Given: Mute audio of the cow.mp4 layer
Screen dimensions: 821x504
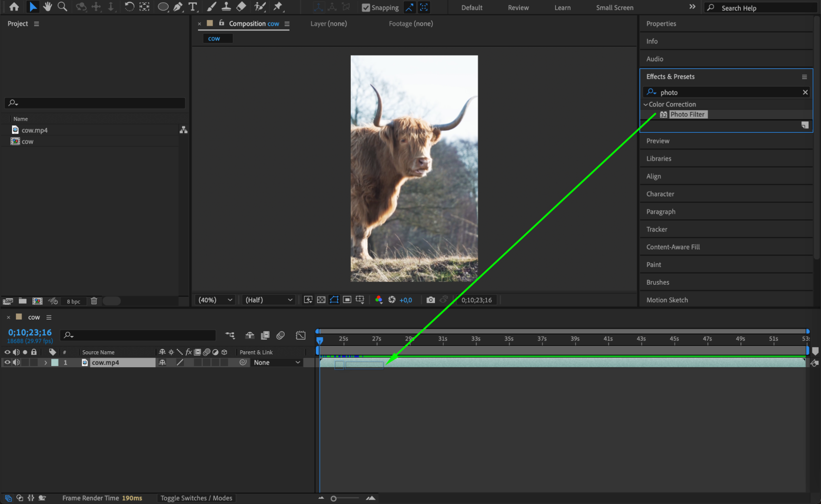Looking at the screenshot, I should [x=16, y=362].
